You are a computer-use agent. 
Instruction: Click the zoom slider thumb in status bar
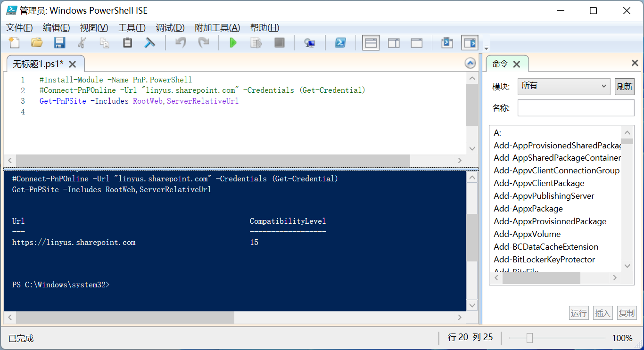529,338
